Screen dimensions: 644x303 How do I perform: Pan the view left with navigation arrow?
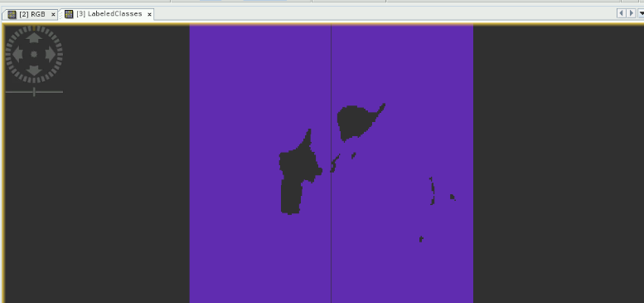pos(17,54)
